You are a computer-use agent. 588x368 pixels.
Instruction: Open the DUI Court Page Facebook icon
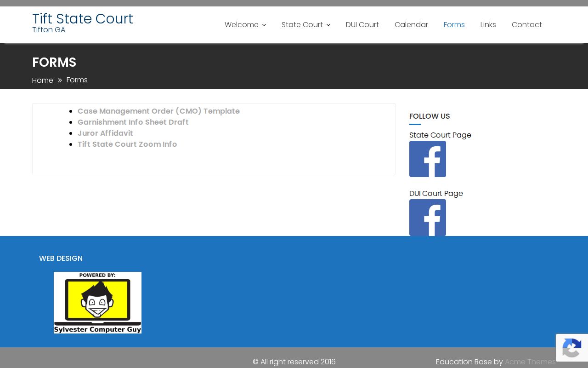tap(428, 218)
